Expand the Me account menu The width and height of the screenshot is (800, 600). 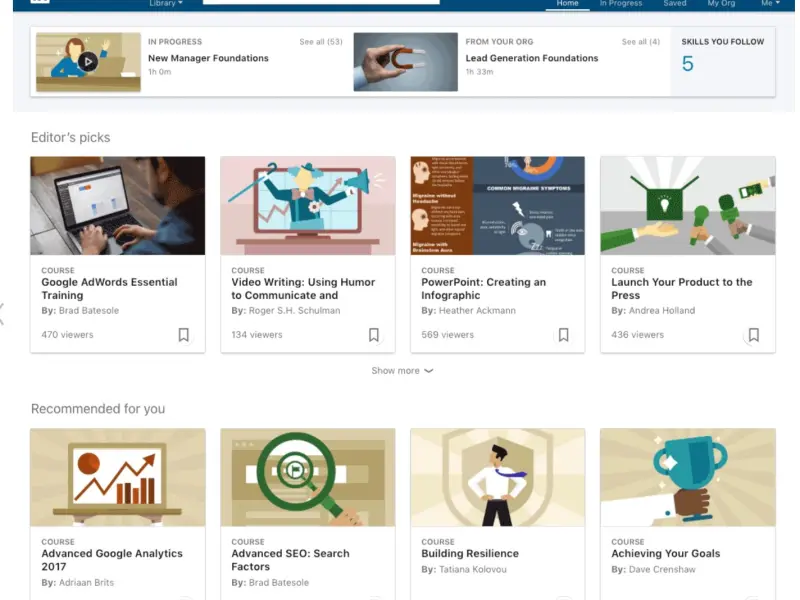[770, 4]
